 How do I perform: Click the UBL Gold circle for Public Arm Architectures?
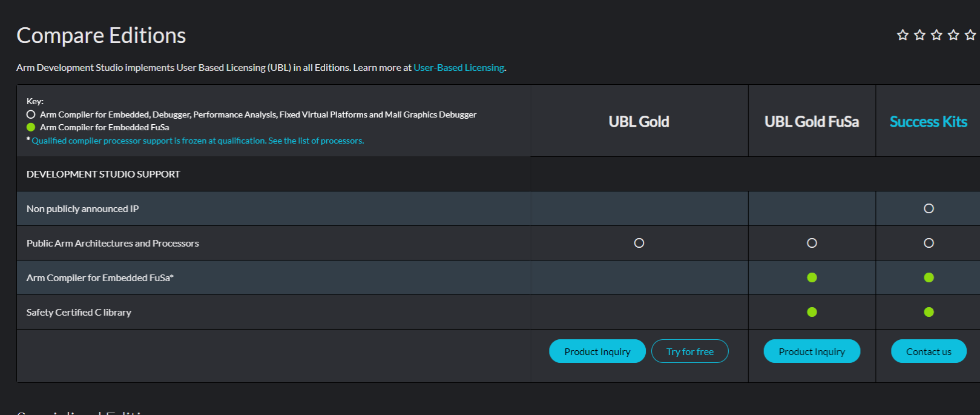[639, 243]
